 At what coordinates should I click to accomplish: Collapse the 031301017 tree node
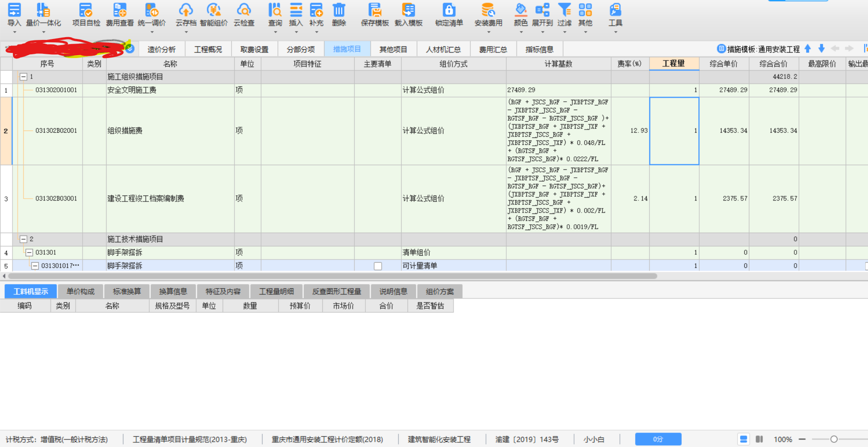click(x=35, y=266)
